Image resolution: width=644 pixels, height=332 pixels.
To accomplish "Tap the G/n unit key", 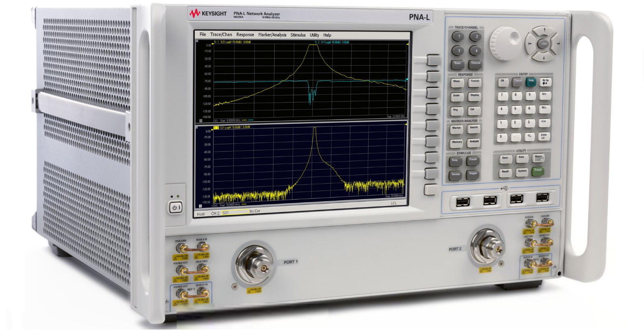I will coord(544,95).
